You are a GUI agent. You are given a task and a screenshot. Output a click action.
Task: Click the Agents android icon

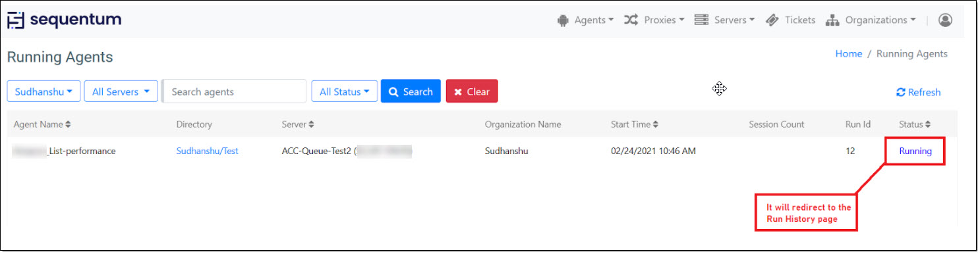click(x=563, y=20)
